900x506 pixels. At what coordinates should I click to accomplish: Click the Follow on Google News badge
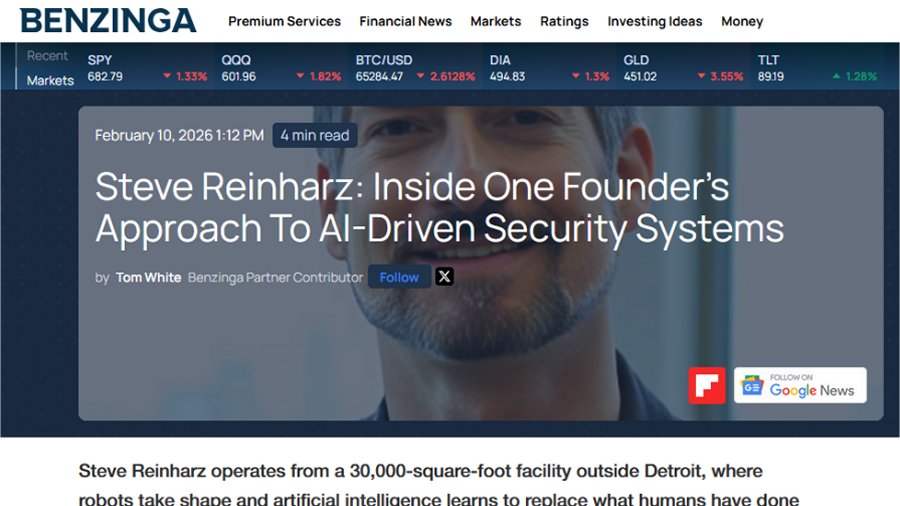pos(800,386)
